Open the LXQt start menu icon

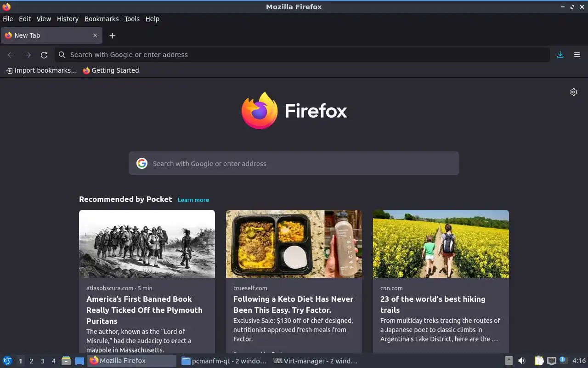coord(7,361)
